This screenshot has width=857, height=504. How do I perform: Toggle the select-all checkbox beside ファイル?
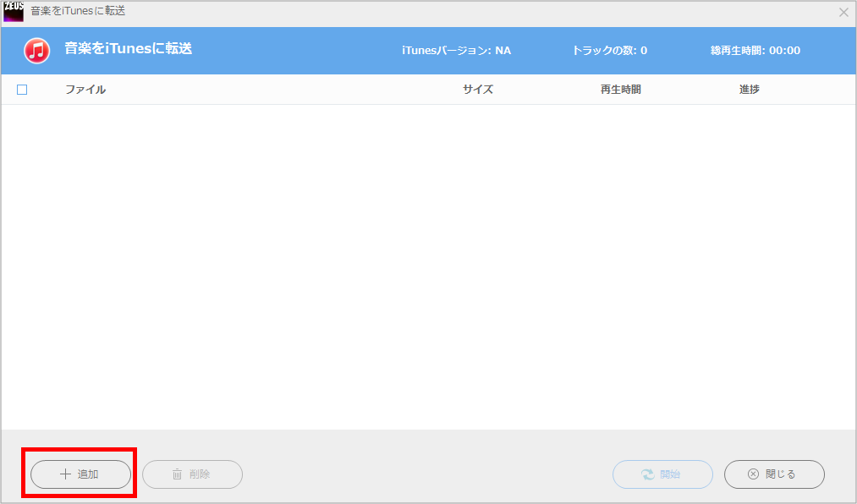tap(22, 90)
